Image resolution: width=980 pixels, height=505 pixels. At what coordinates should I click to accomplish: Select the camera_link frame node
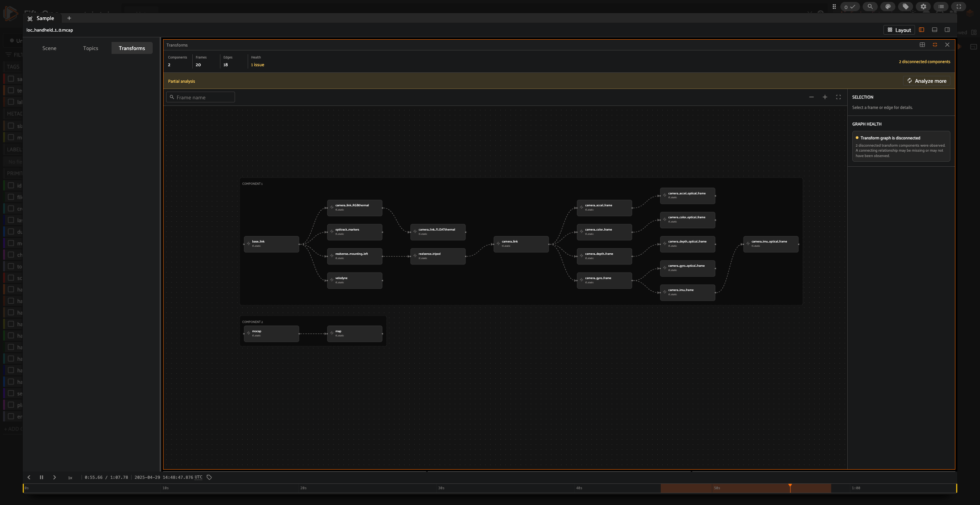pyautogui.click(x=521, y=244)
